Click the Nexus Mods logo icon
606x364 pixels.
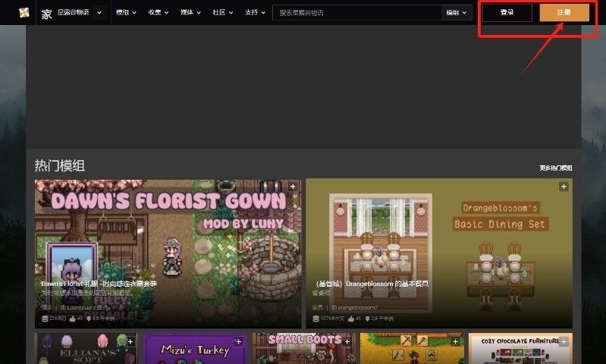tap(24, 13)
